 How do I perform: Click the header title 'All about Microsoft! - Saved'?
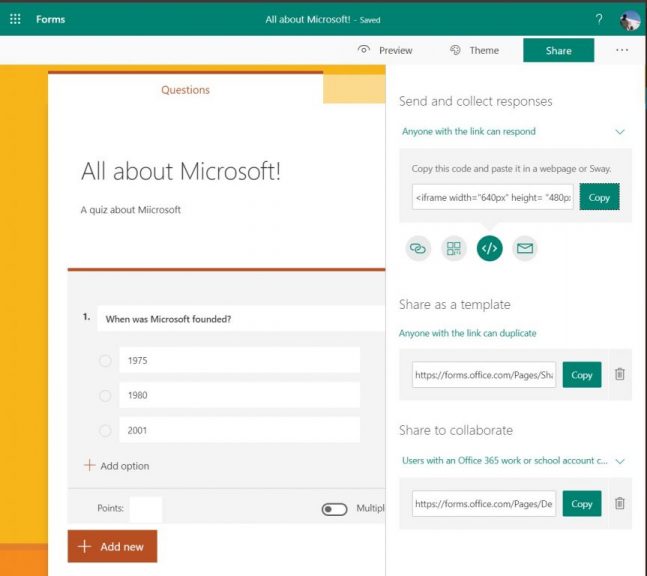click(x=323, y=19)
